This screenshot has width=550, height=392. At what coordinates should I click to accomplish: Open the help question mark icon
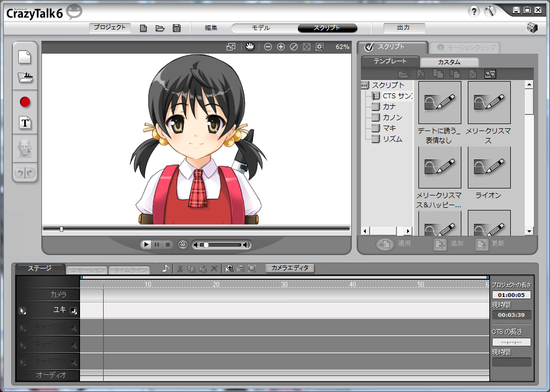pos(474,11)
